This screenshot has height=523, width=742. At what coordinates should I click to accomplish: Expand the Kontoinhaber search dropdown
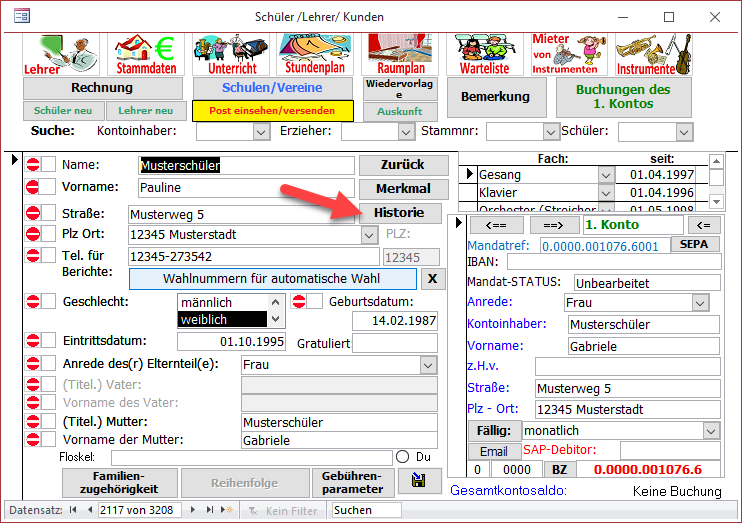261,131
